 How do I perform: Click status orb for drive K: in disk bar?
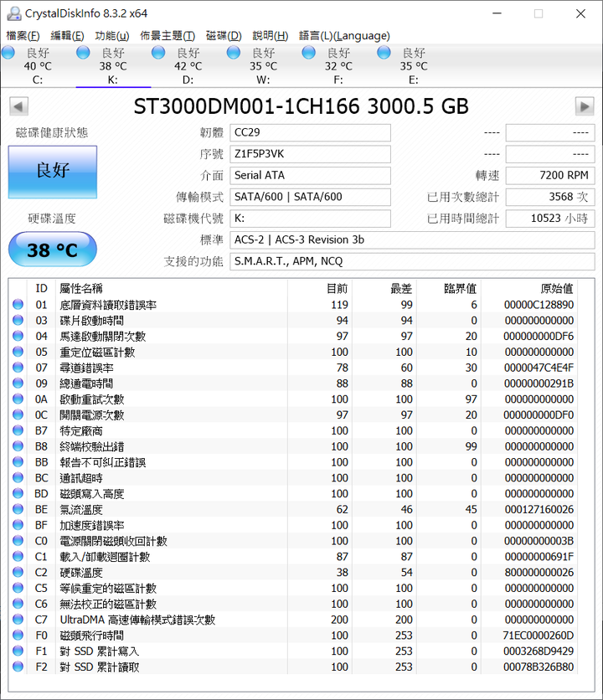pos(83,53)
